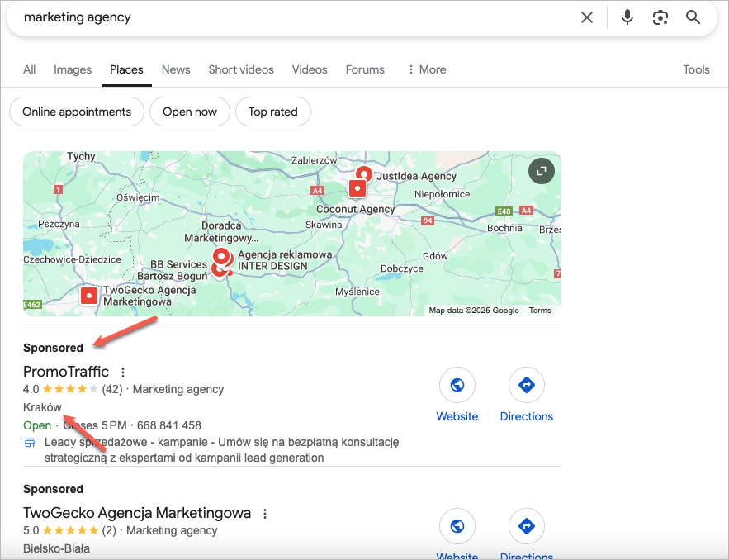Toggle the Open now filter chip
729x560 pixels.
(x=189, y=112)
